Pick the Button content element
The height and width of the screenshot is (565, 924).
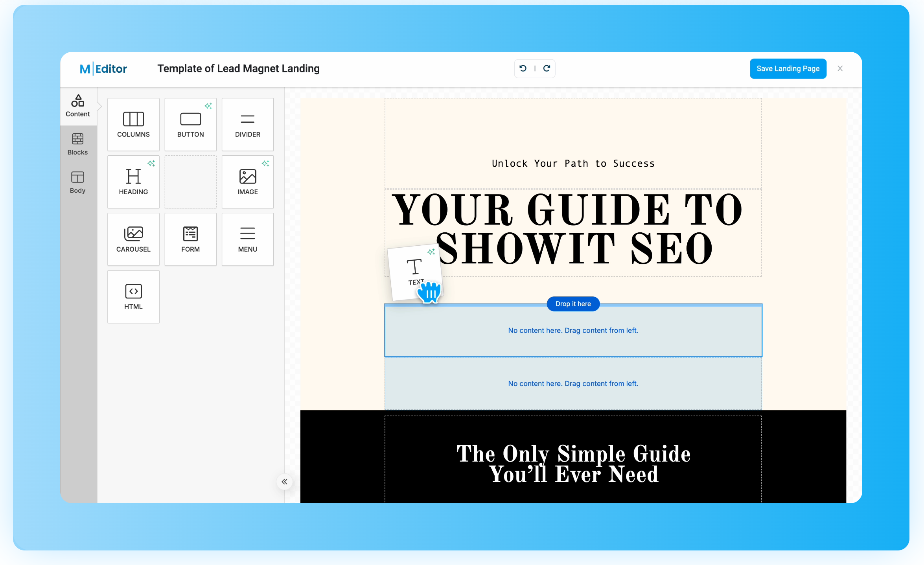(190, 124)
